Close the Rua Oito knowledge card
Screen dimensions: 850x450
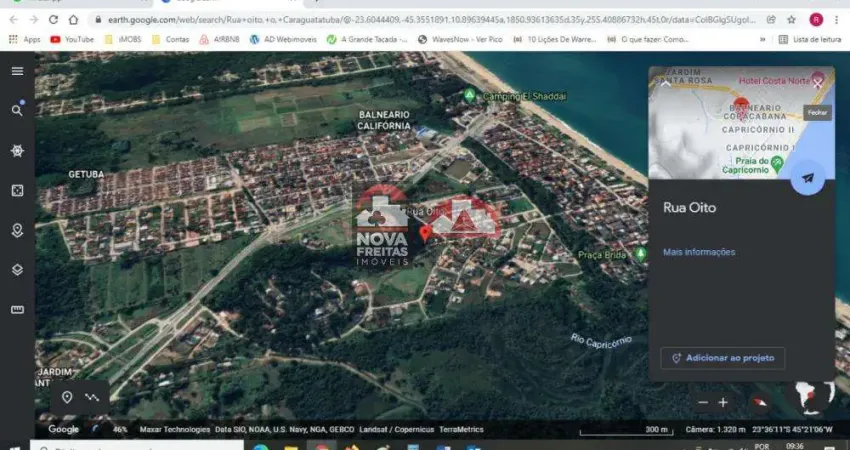[817, 85]
